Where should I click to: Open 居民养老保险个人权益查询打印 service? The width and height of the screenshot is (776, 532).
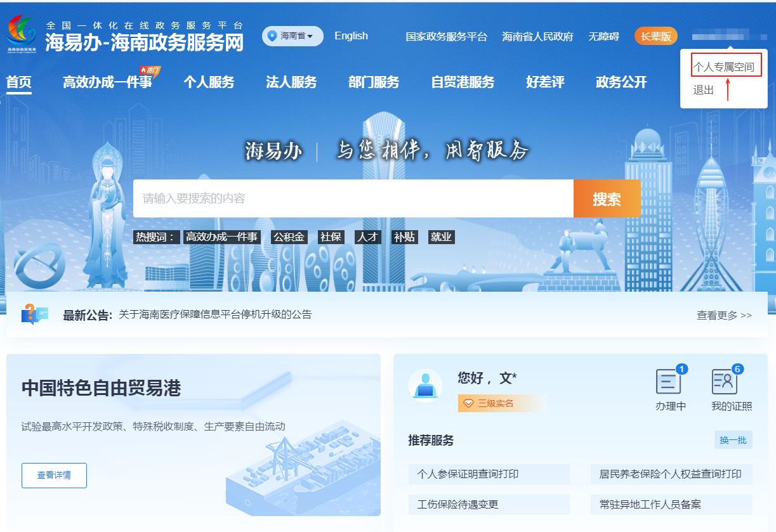[671, 474]
